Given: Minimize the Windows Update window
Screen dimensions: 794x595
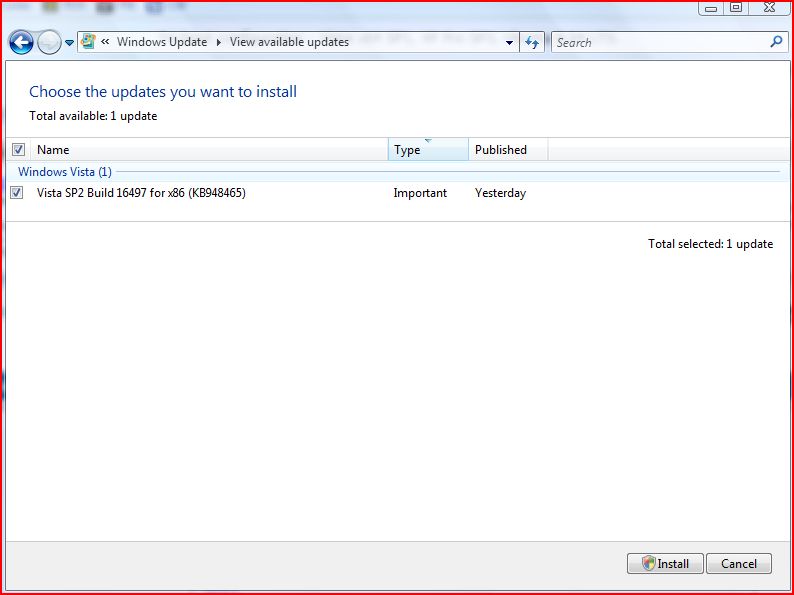Looking at the screenshot, I should click(x=711, y=8).
